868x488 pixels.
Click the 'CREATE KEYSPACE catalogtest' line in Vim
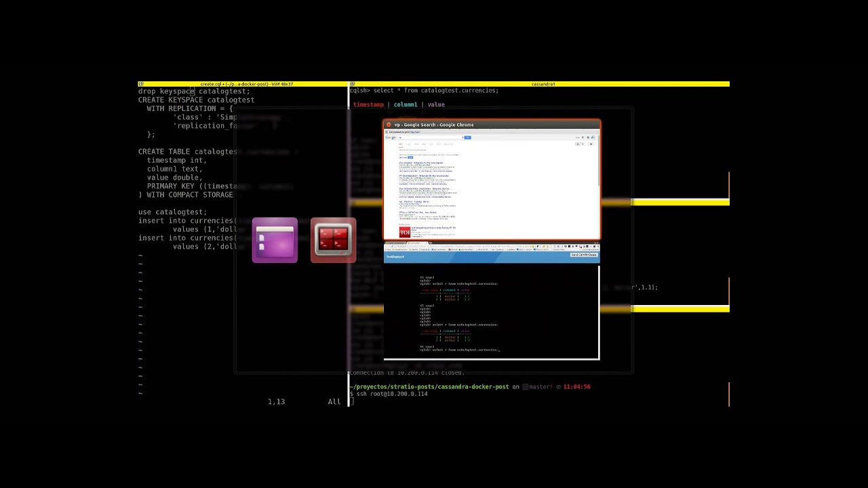pyautogui.click(x=196, y=100)
